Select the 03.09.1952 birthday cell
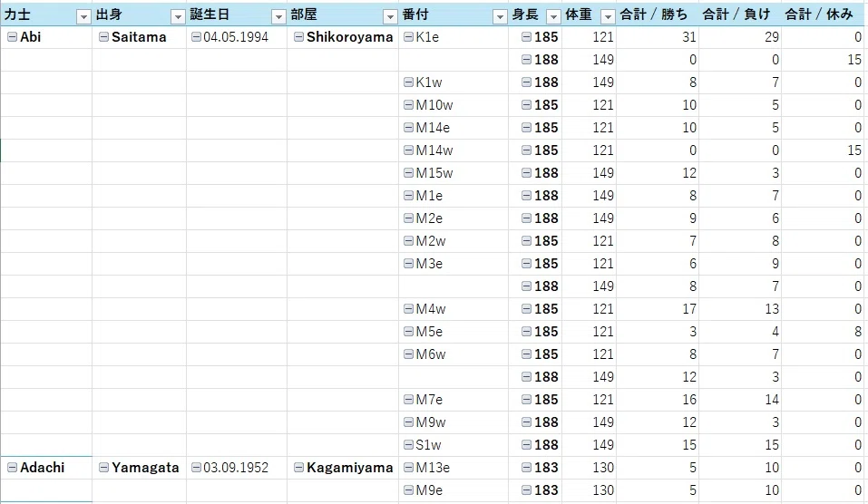Image resolution: width=868 pixels, height=504 pixels. pos(237,468)
